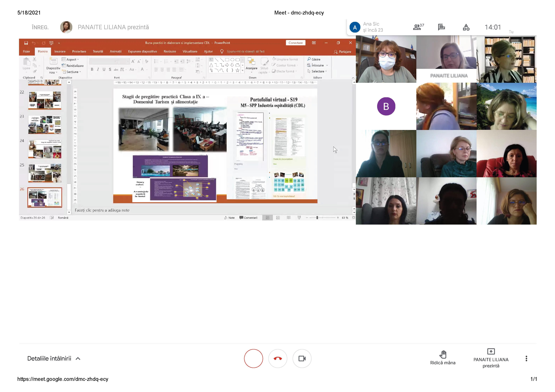The width and height of the screenshot is (555, 392).
Task: Click fit slide to window icon
Action: pyautogui.click(x=353, y=218)
